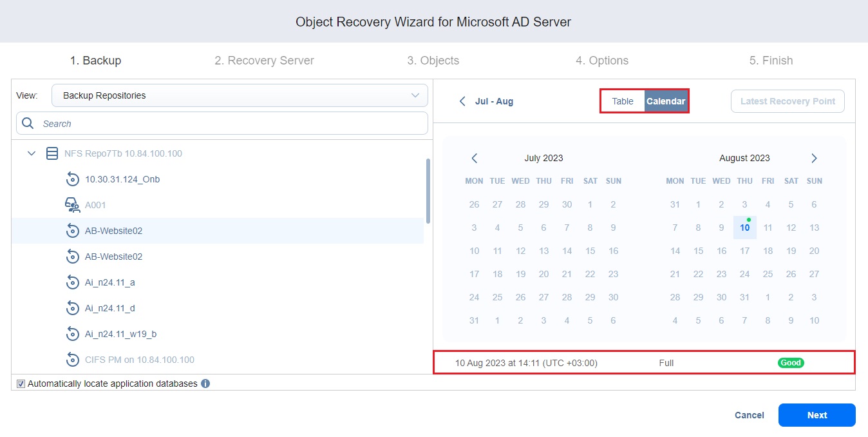
Task: Click the A001 replica icon
Action: [x=73, y=205]
